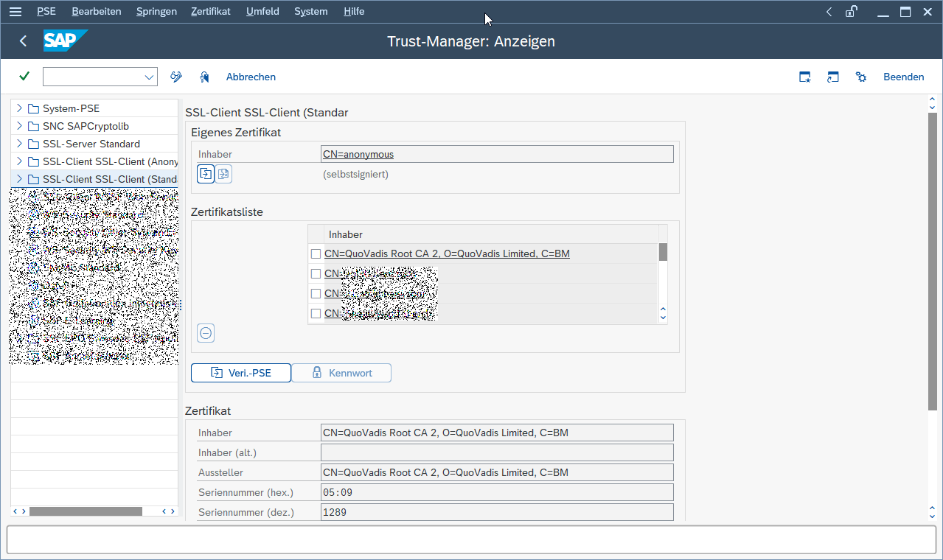Screen dimensions: 943x560
Task: Click the green checkmark Enter icon
Action: (24, 77)
